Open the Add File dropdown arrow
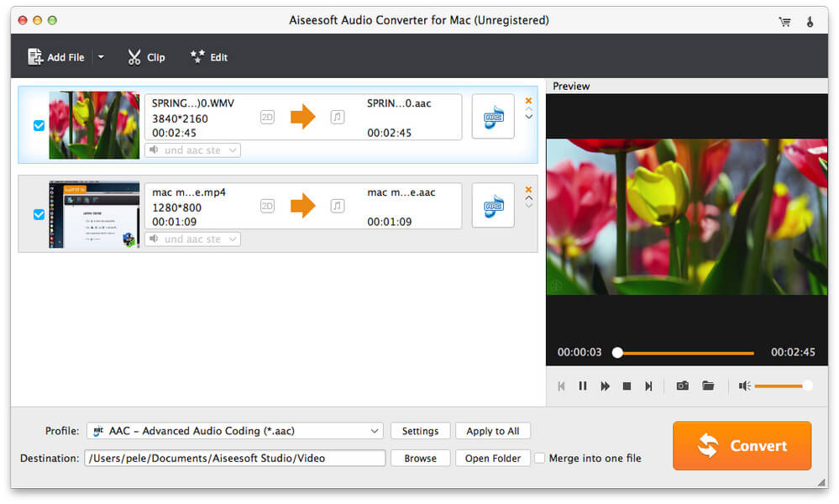Viewport: 839px width, 504px height. tap(101, 57)
